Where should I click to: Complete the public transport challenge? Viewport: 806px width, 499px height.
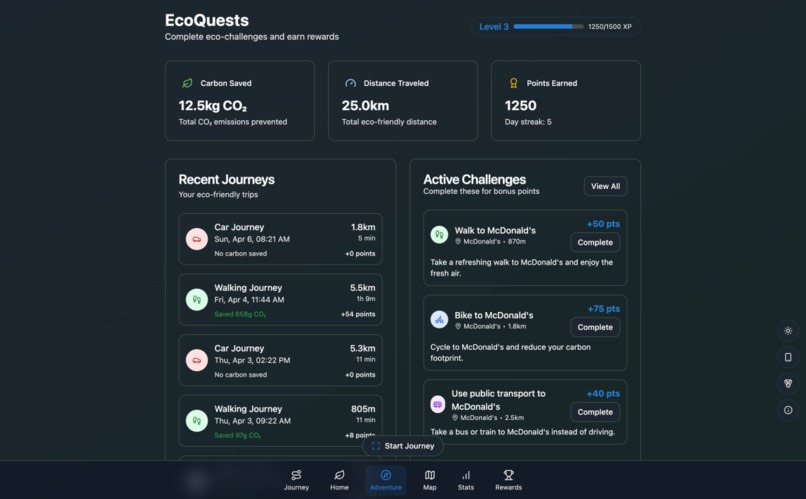pyautogui.click(x=595, y=412)
